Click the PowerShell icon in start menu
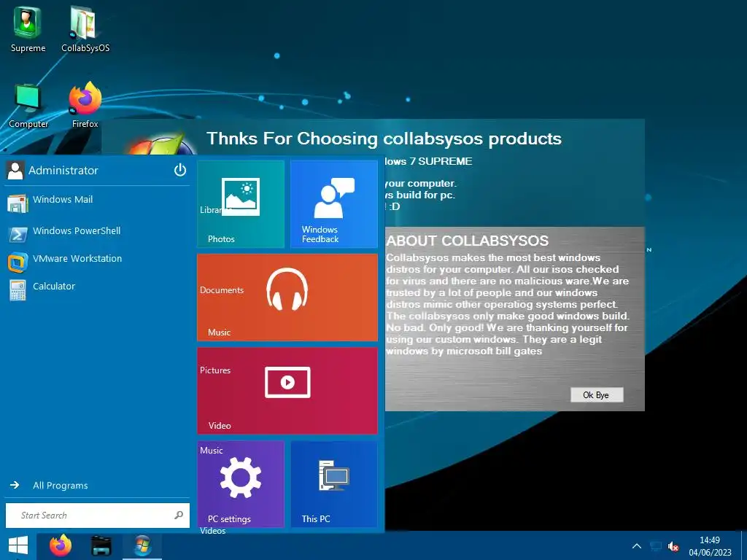The height and width of the screenshot is (560, 747). 18,234
